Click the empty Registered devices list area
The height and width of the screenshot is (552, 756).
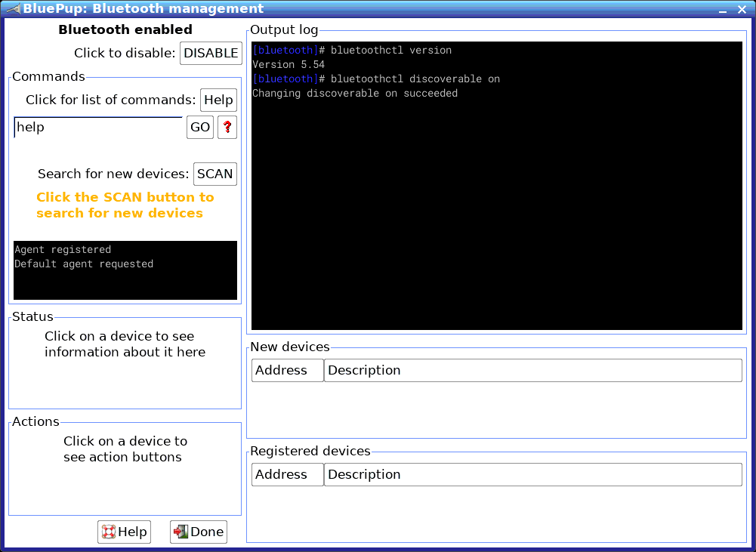(497, 513)
